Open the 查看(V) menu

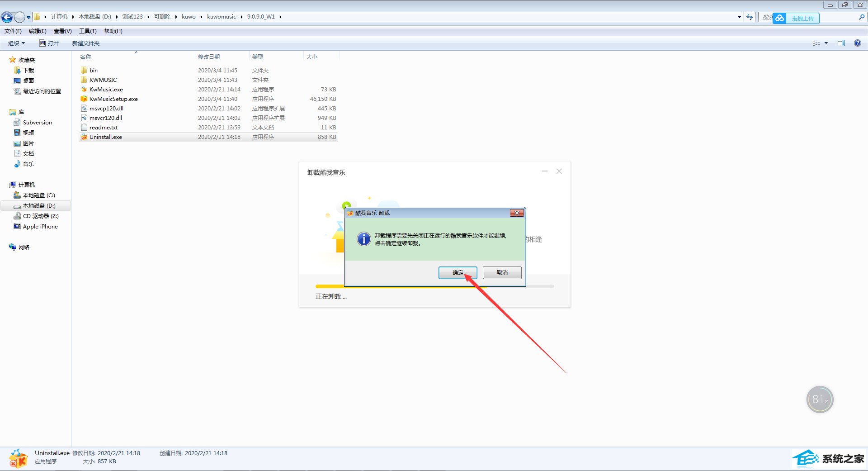[62, 31]
